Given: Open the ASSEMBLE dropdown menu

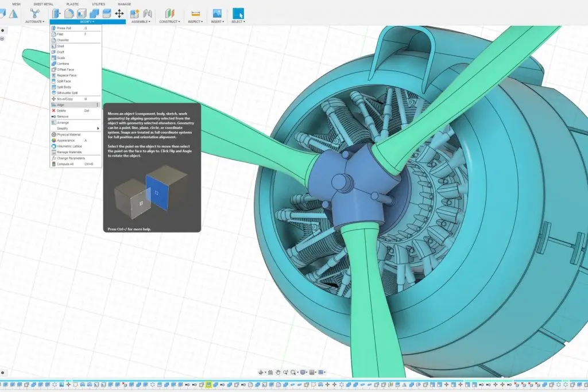Looking at the screenshot, I should (141, 22).
